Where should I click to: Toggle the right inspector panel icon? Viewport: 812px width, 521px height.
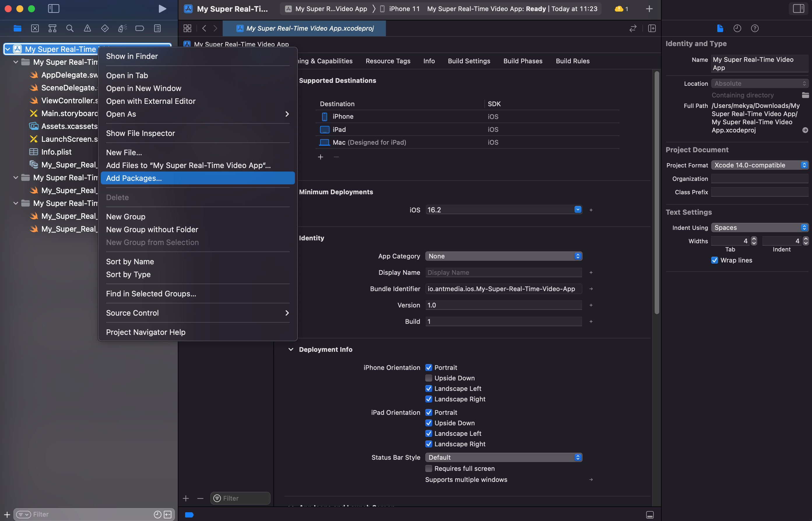coord(799,9)
